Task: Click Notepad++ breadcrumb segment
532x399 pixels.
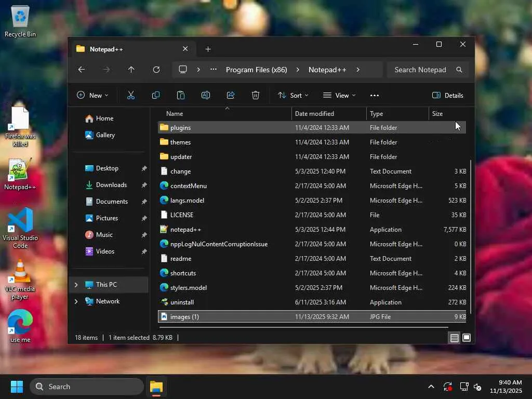Action: click(327, 70)
